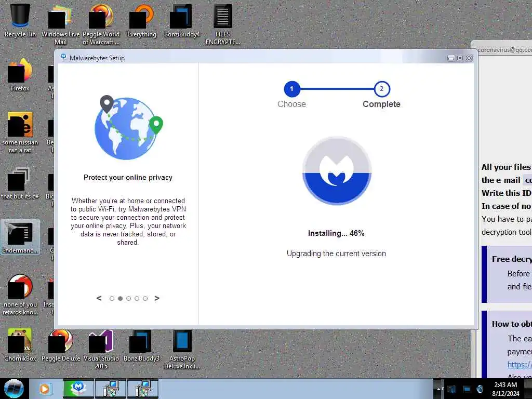Open ChomikBox desktop icon
Screen dimensions: 532x399
(x=20, y=345)
